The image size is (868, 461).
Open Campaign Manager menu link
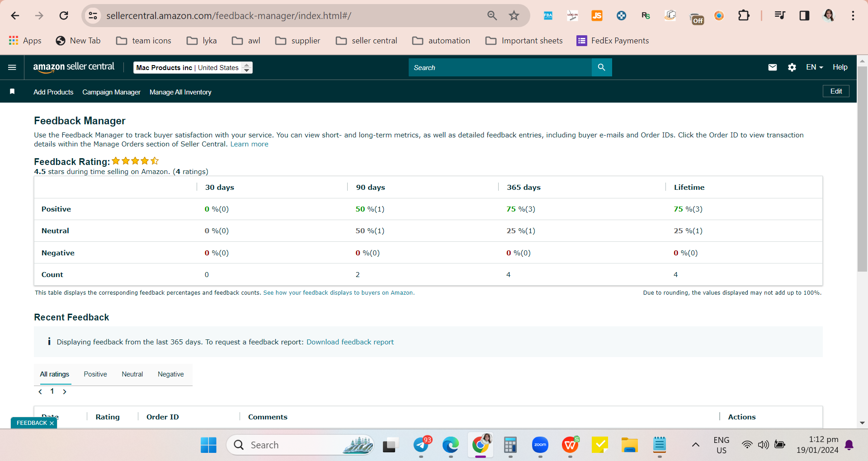111,92
